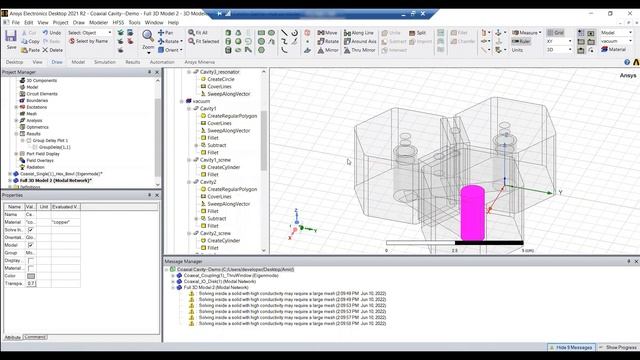Screen dimensions: 640x360
Task: Click the Delete X tool
Action: pos(53,50)
